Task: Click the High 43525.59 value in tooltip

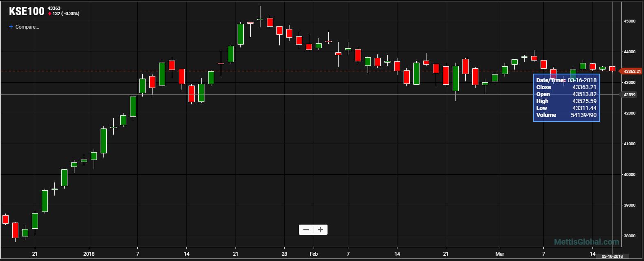Action: click(x=584, y=101)
